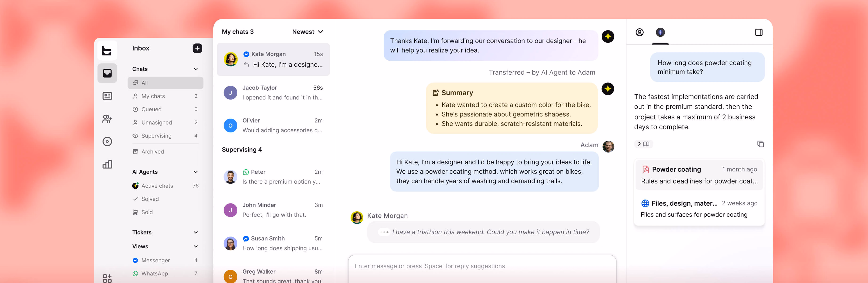Open AI Agents Active chats
Screen dimensions: 868x283
point(166,186)
